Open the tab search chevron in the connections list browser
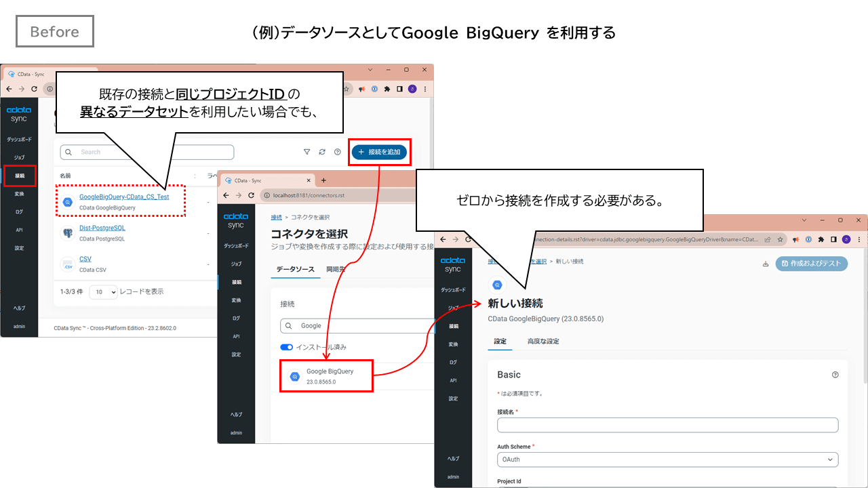Image resolution: width=868 pixels, height=488 pixels. coord(371,70)
